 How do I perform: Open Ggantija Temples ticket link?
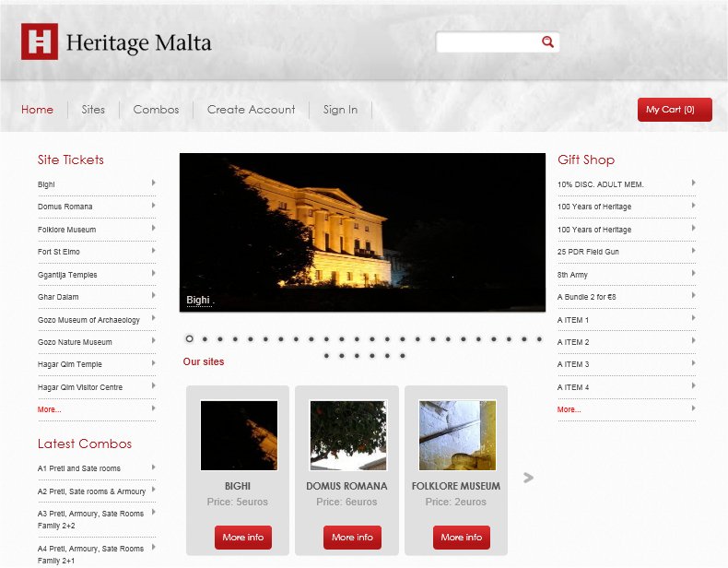click(x=67, y=275)
